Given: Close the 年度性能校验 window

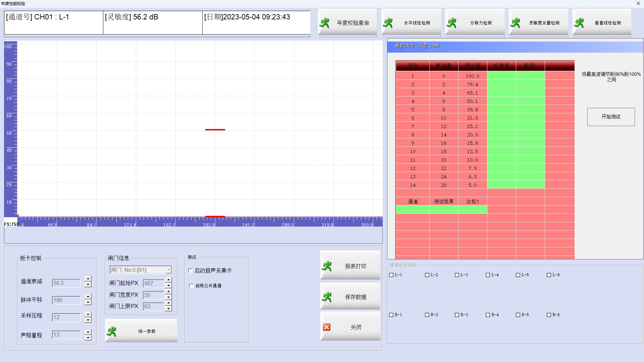Looking at the screenshot, I should click(x=638, y=3).
